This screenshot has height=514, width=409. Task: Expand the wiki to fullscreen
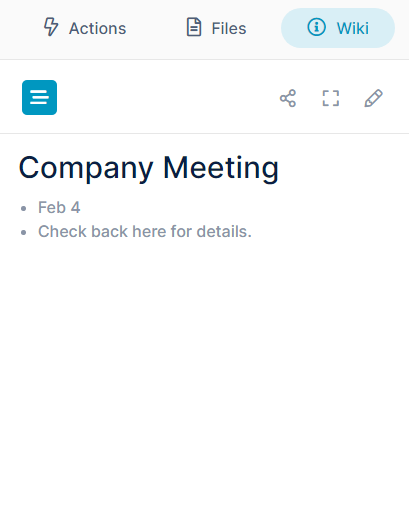coord(331,98)
